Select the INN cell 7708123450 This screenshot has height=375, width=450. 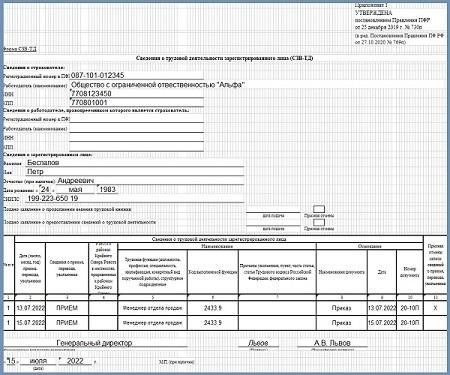136,94
